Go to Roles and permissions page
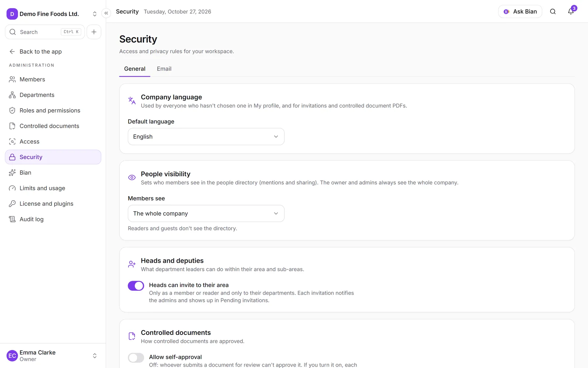Image resolution: width=588 pixels, height=368 pixels. pos(53,110)
